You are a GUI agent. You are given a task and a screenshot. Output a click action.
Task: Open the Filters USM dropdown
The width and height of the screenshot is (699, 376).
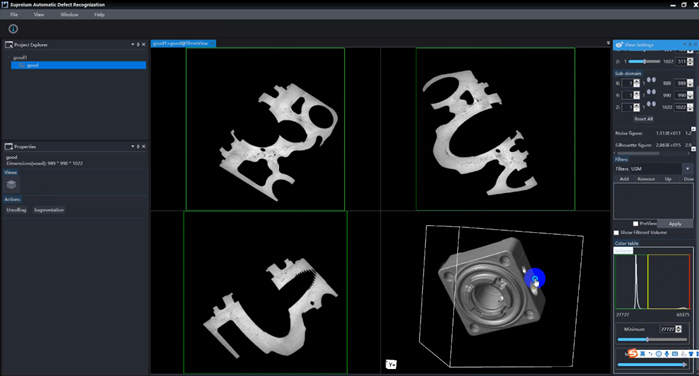click(x=687, y=169)
